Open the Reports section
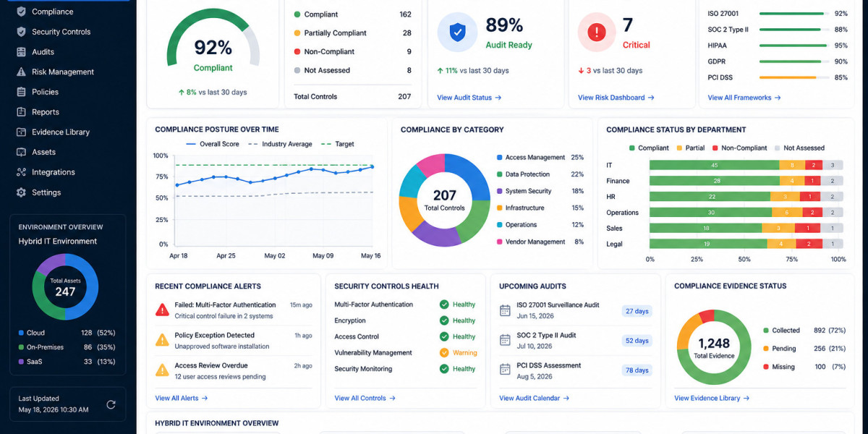 (x=46, y=112)
